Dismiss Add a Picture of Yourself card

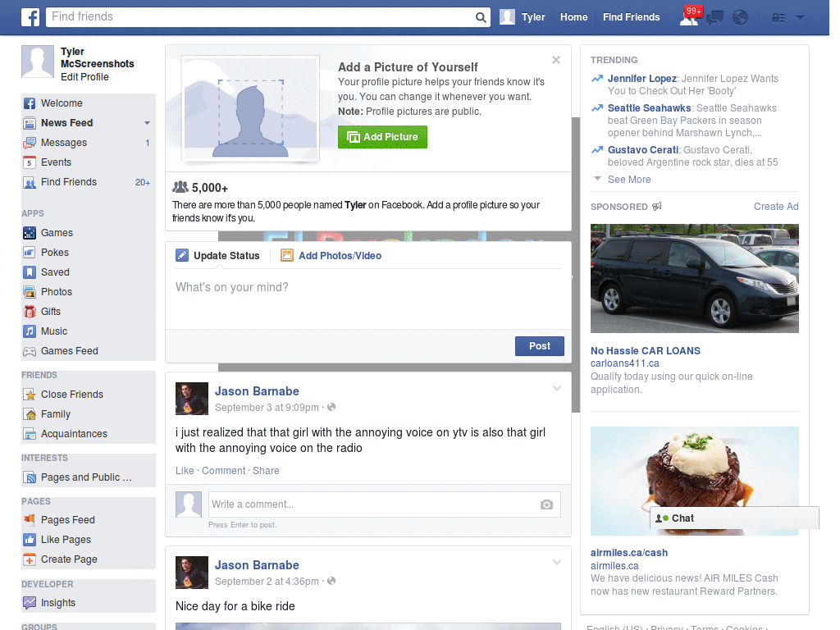[556, 60]
